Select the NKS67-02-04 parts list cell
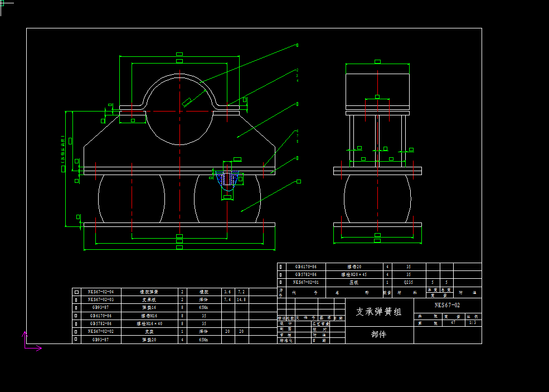The image size is (549, 392). point(100,292)
